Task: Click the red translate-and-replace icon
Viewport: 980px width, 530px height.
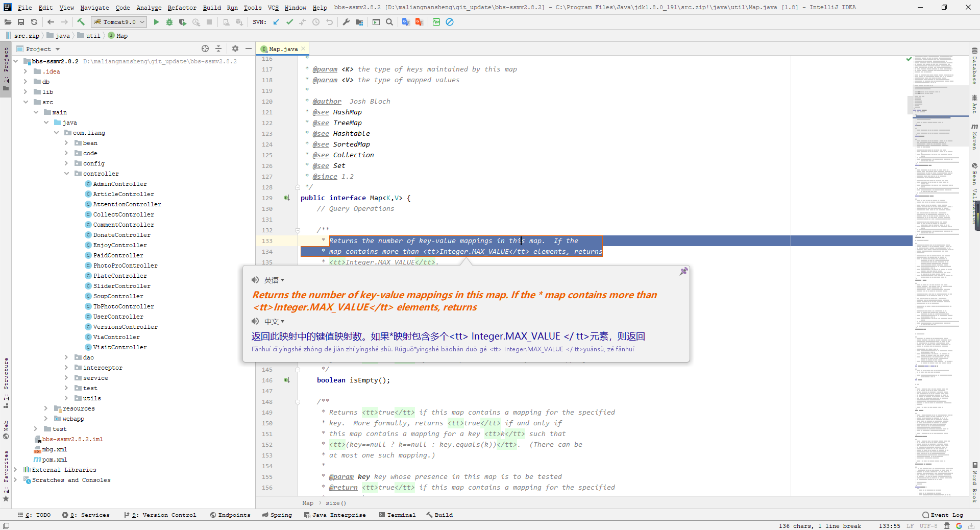Action: [419, 22]
